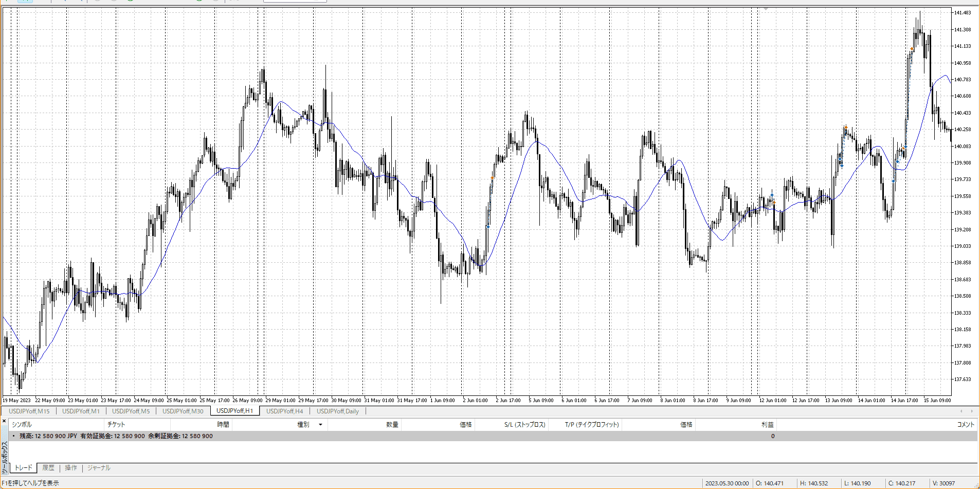The image size is (980, 489).
Task: Switch to USDJPYoff,M1 chart tab
Action: point(81,411)
